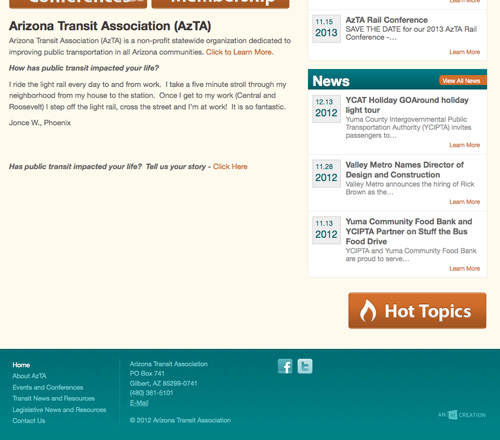Open the Twitter icon in footer
500x440 pixels.
coord(305,366)
